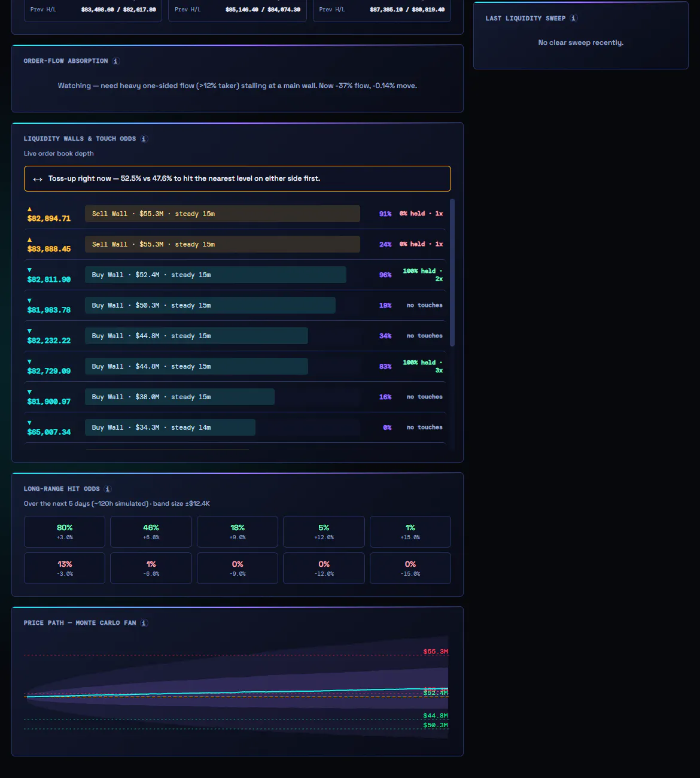The height and width of the screenshot is (778, 700).
Task: Click the order-flow absorption watching message
Action: coord(238,86)
